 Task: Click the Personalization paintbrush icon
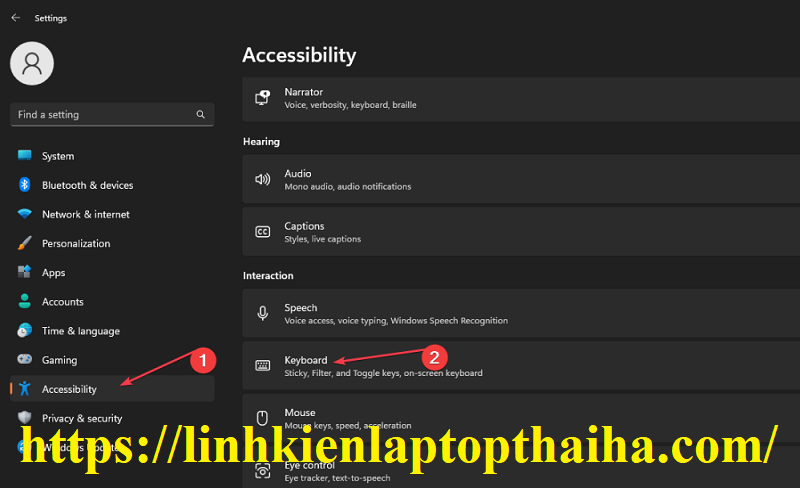click(x=24, y=243)
